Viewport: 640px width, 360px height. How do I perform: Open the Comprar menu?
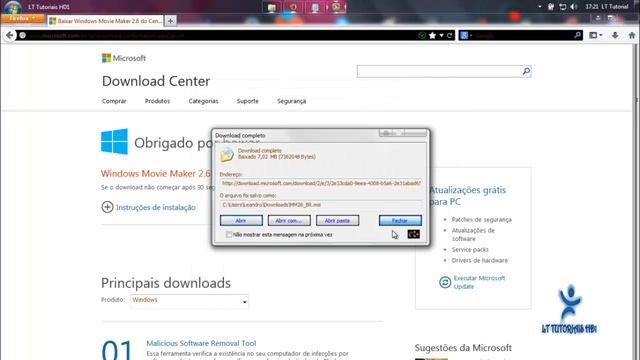pyautogui.click(x=114, y=101)
